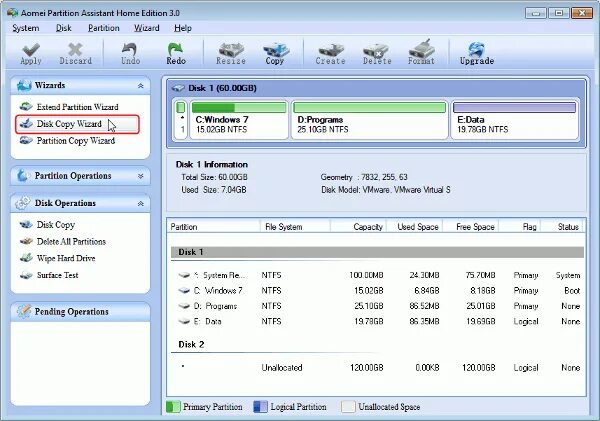Click the Discard toolbar icon
Screen dimensions: 600x421
click(75, 50)
